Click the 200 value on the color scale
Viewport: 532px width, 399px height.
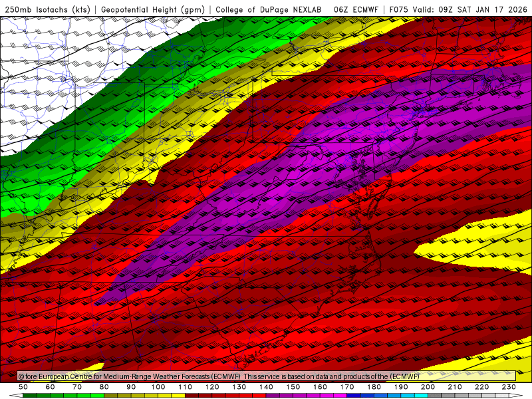428,387
